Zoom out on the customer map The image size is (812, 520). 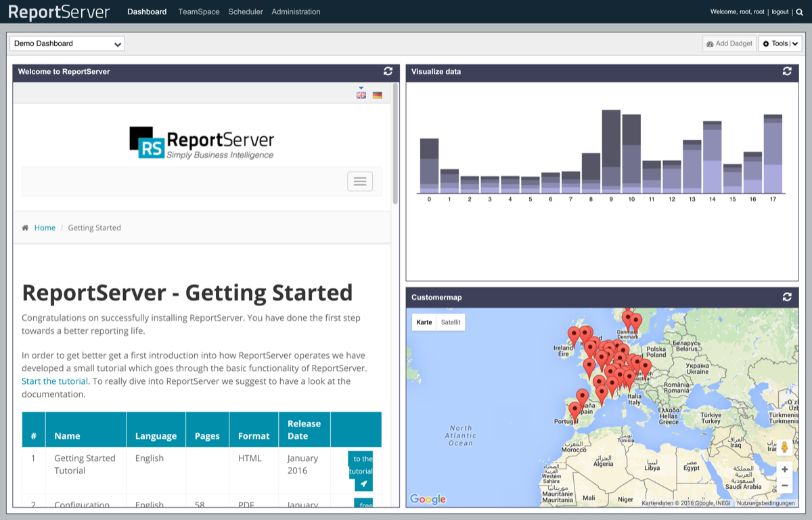784,485
